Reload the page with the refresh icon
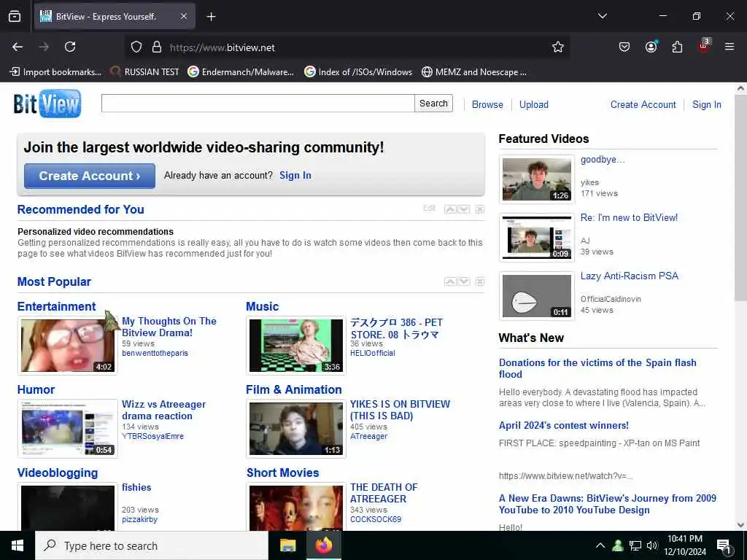 (x=70, y=47)
